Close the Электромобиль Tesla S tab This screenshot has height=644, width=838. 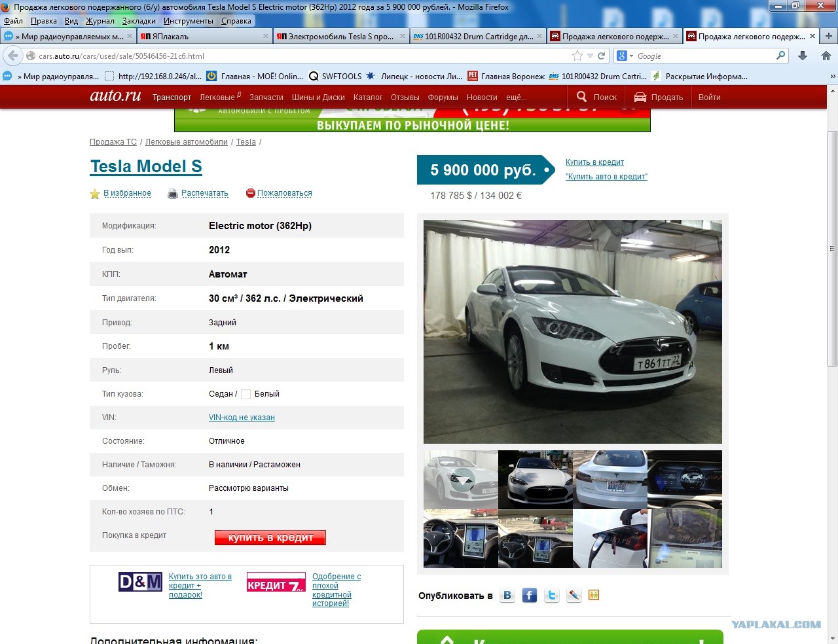(x=403, y=37)
